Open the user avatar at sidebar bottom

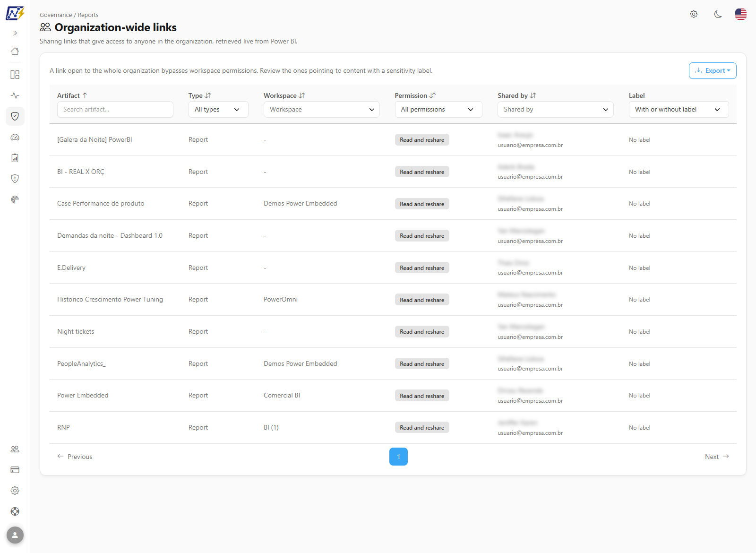(x=15, y=535)
